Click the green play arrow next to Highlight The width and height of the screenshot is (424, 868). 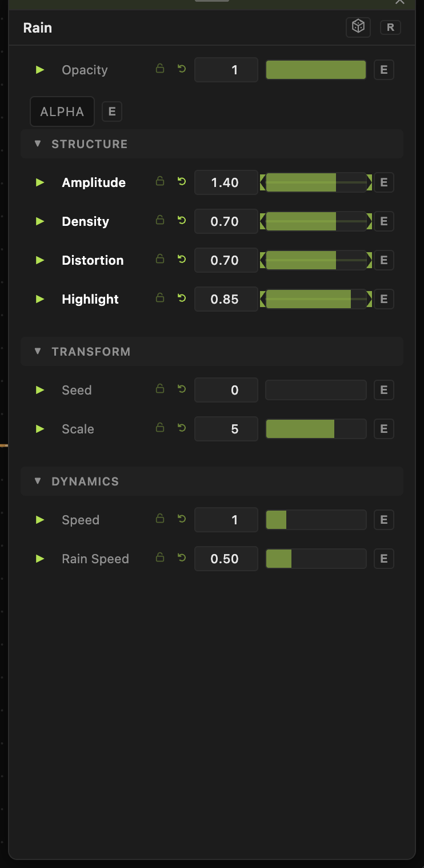pyautogui.click(x=40, y=298)
